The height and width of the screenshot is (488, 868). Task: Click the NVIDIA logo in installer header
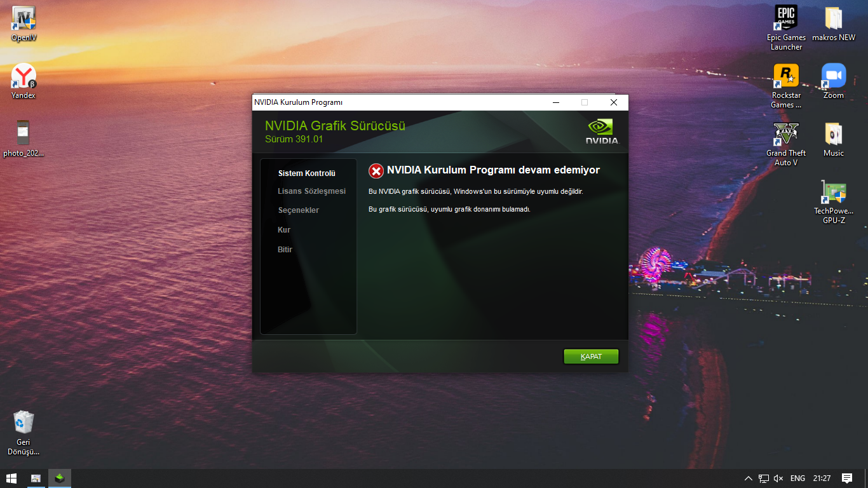point(602,132)
